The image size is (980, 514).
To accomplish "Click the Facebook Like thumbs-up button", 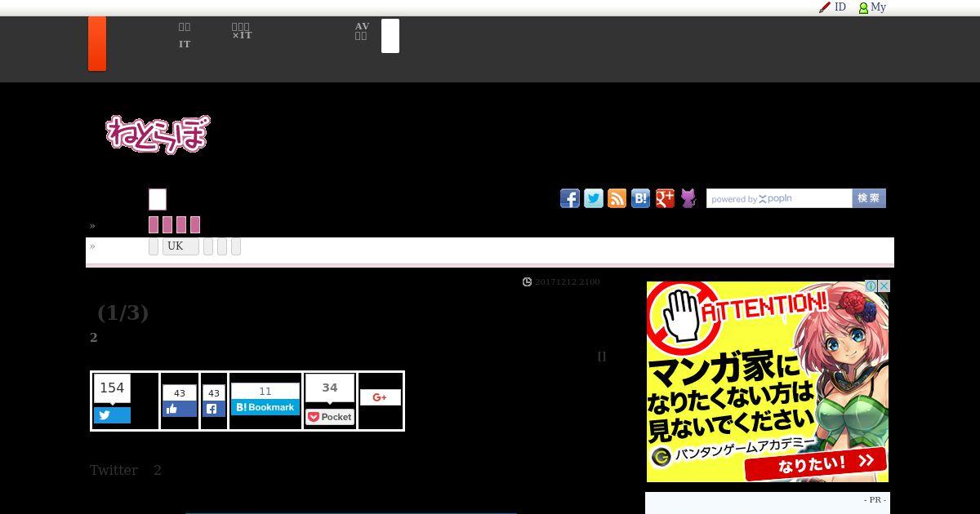I will (x=180, y=409).
